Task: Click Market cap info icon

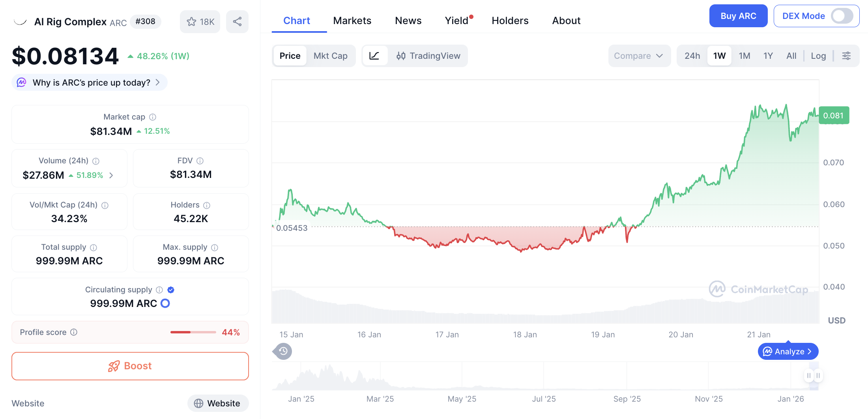Action: [153, 117]
